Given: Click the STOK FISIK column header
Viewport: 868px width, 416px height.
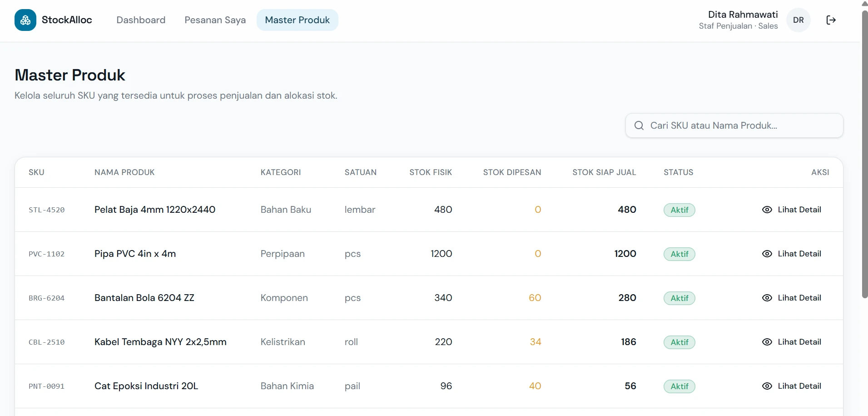Looking at the screenshot, I should [x=431, y=172].
